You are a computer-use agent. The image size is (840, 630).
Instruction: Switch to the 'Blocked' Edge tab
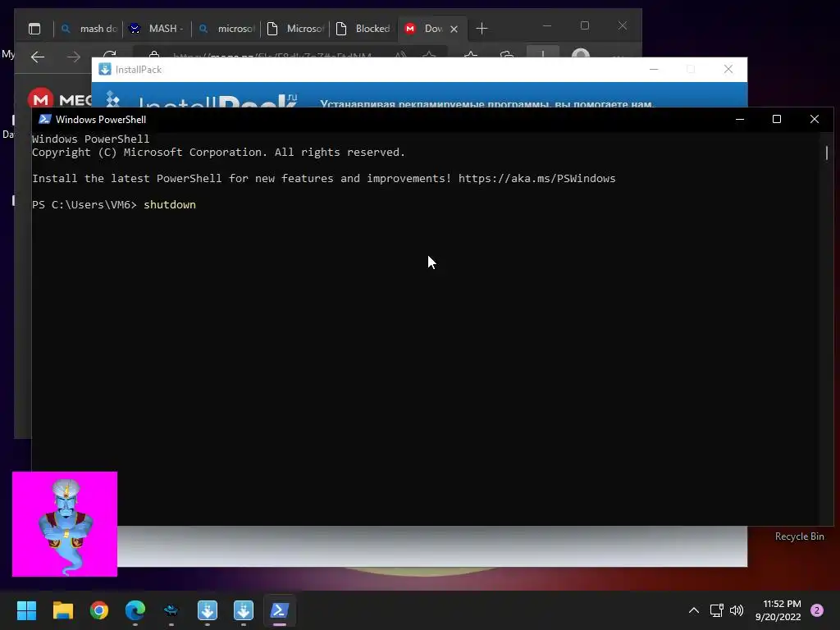click(364, 29)
